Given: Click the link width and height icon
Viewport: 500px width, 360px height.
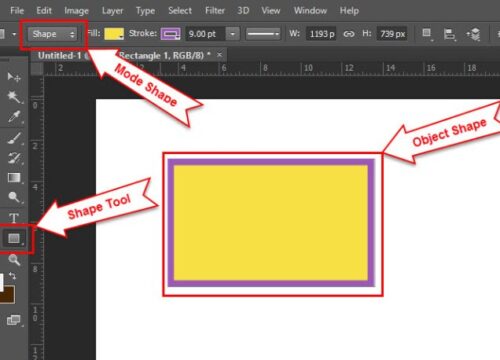Looking at the screenshot, I should pos(349,34).
